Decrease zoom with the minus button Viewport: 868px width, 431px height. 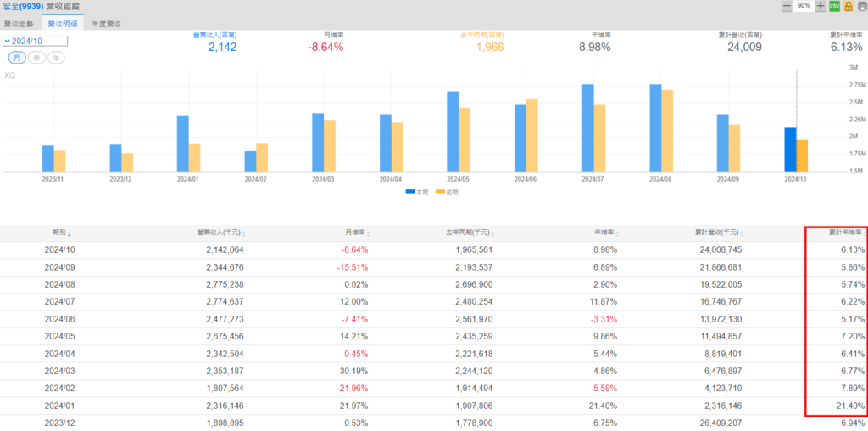(x=787, y=6)
